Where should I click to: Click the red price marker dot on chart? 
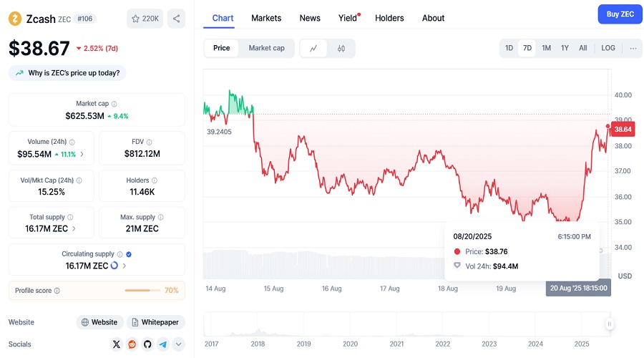(608, 126)
